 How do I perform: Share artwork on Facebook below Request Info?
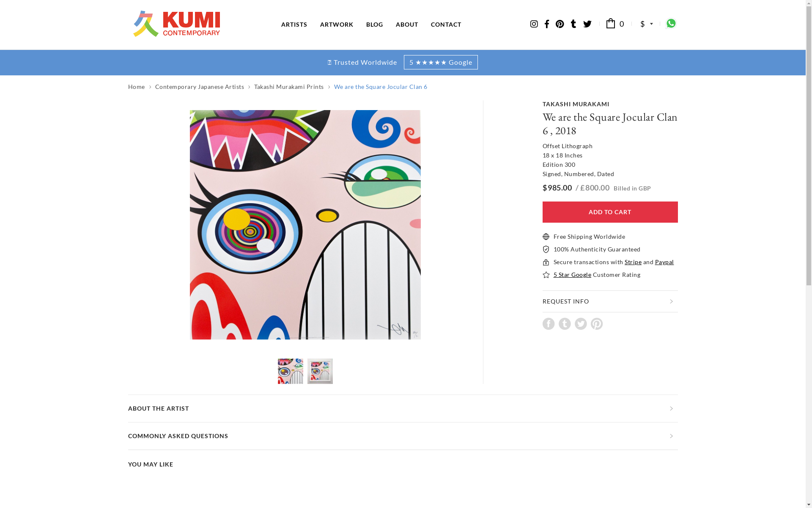[x=549, y=324]
